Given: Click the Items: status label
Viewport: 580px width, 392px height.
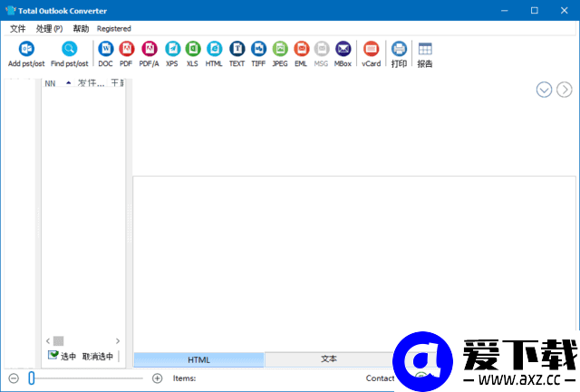Looking at the screenshot, I should pyautogui.click(x=184, y=378).
